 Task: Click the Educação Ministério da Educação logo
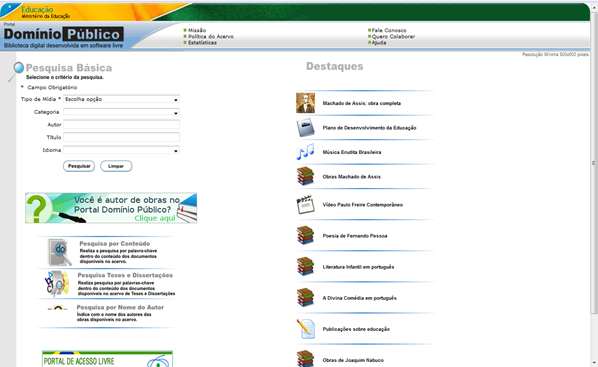click(45, 12)
